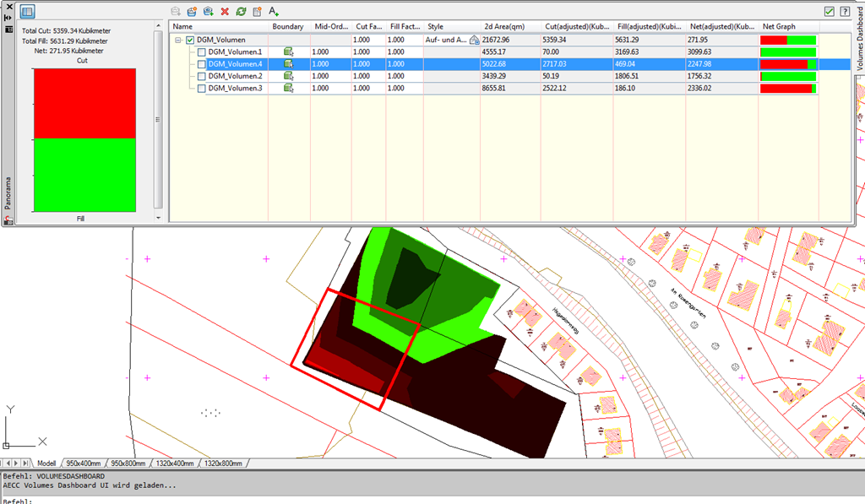
Task: Toggle the chart panel view icon
Action: pyautogui.click(x=27, y=12)
